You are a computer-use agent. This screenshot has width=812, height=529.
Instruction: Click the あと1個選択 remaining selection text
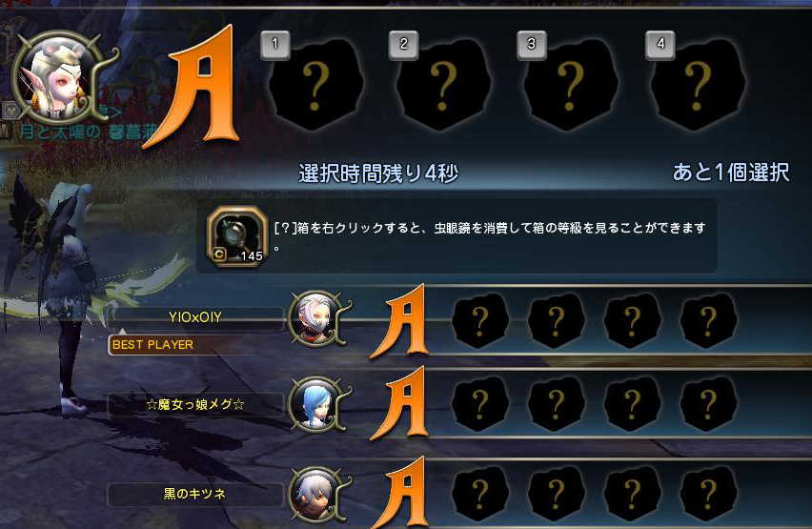[731, 173]
